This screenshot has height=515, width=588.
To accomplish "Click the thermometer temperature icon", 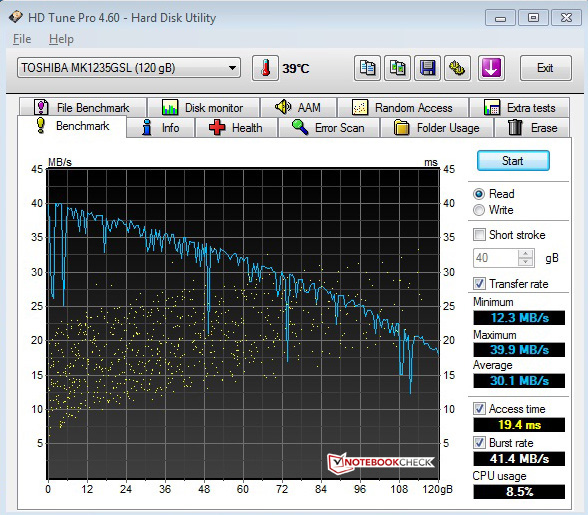I will [x=266, y=68].
